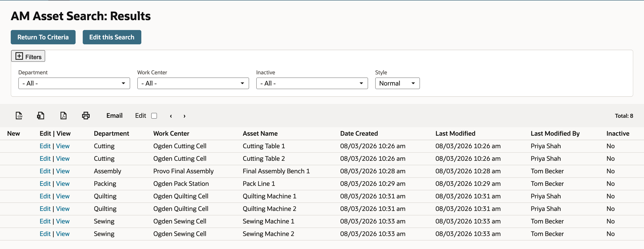Open the Work Center filter dropdown
The height and width of the screenshot is (249, 644).
coord(193,83)
